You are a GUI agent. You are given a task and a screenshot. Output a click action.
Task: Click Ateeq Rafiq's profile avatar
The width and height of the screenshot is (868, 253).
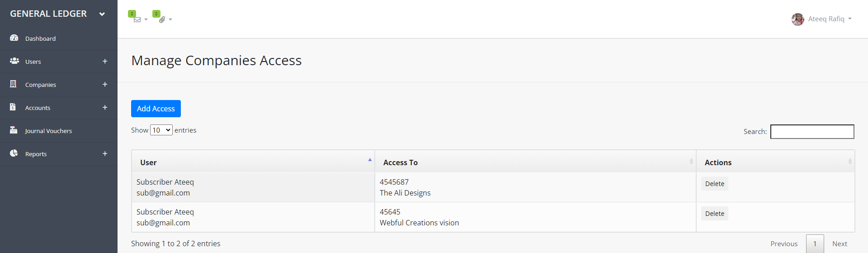tap(797, 19)
